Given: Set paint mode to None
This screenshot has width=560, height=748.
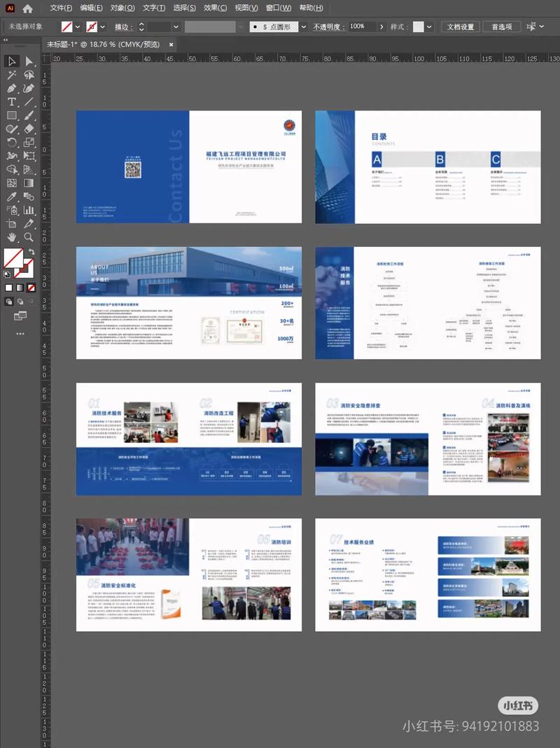Looking at the screenshot, I should 31,288.
